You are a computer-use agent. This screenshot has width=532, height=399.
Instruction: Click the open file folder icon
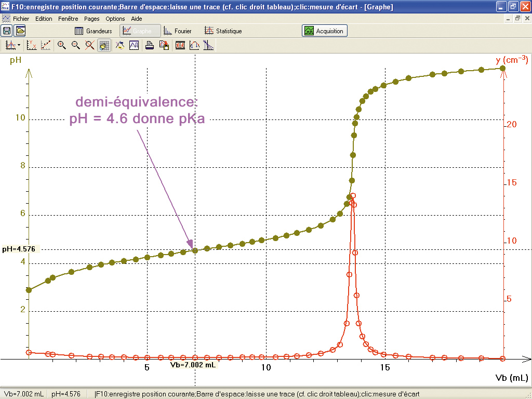(x=20, y=31)
